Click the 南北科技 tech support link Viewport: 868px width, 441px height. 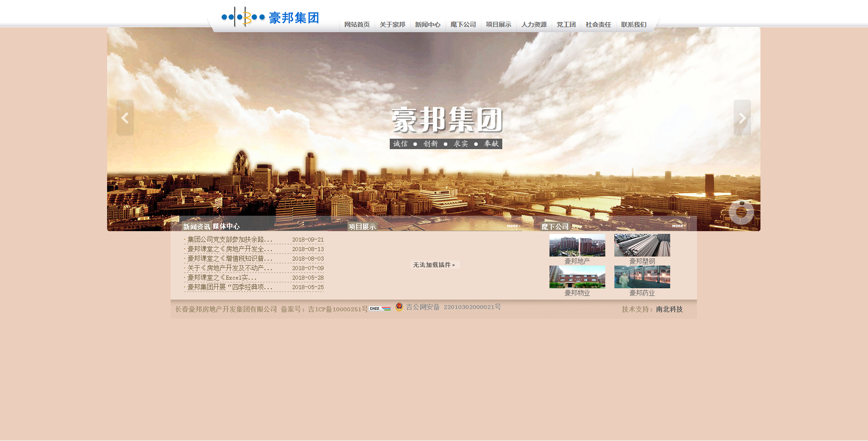[669, 309]
